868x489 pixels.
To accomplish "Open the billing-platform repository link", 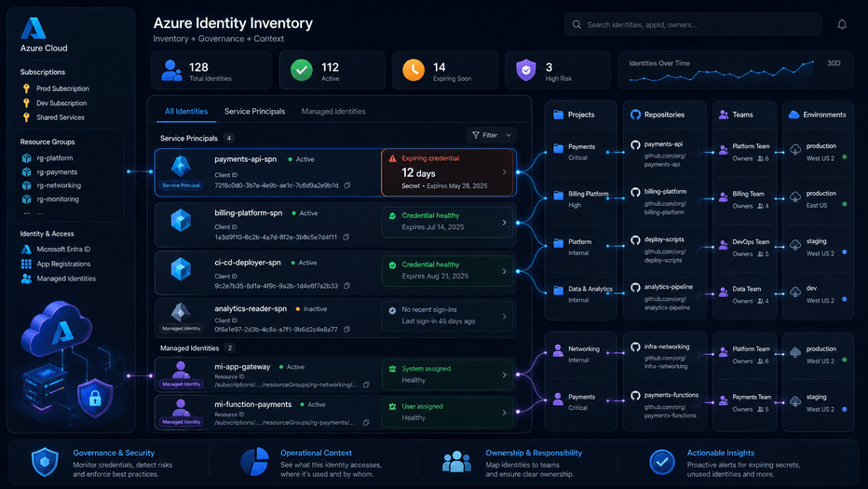I will (x=664, y=208).
